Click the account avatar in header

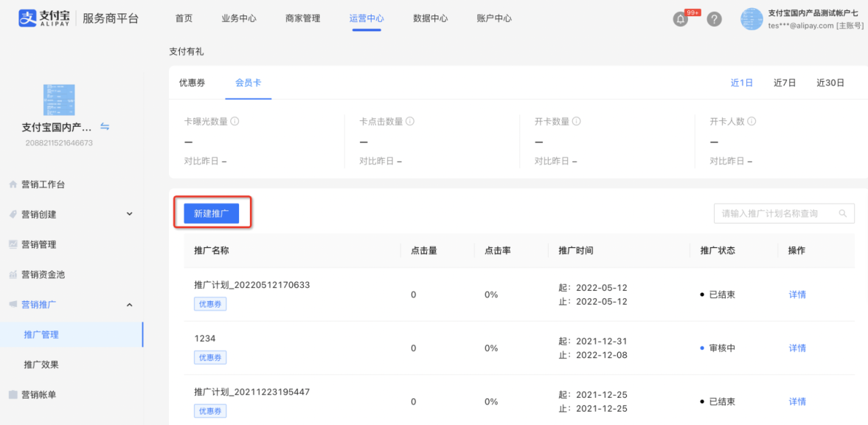(x=751, y=19)
